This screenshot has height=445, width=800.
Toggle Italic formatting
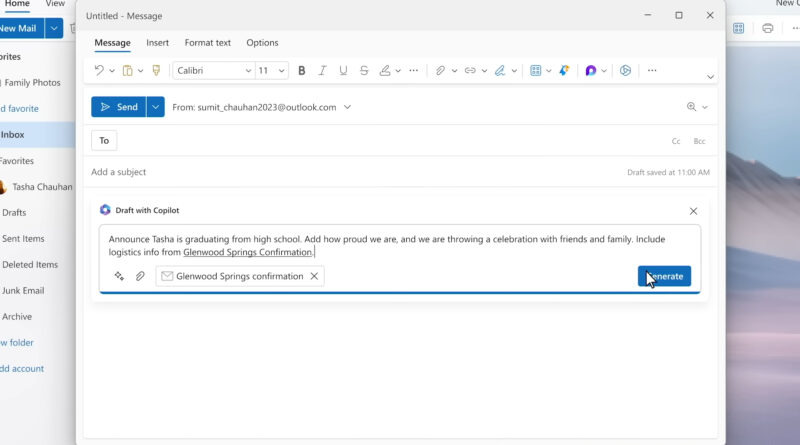(322, 70)
